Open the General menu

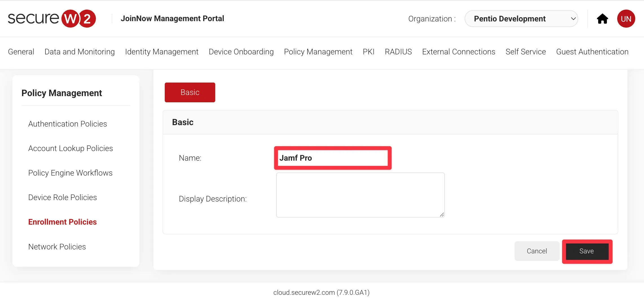[x=21, y=52]
